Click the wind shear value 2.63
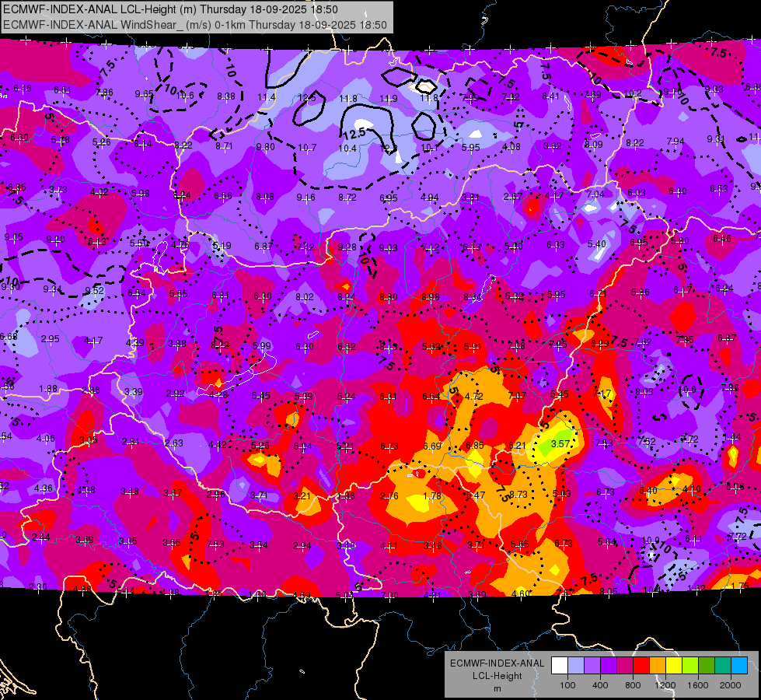Image resolution: width=761 pixels, height=700 pixels. click(174, 443)
